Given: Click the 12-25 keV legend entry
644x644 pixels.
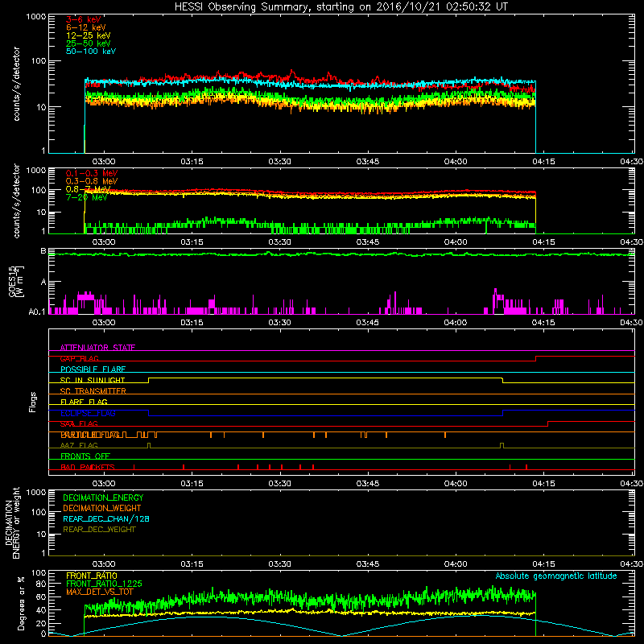Looking at the screenshot, I should click(88, 35).
